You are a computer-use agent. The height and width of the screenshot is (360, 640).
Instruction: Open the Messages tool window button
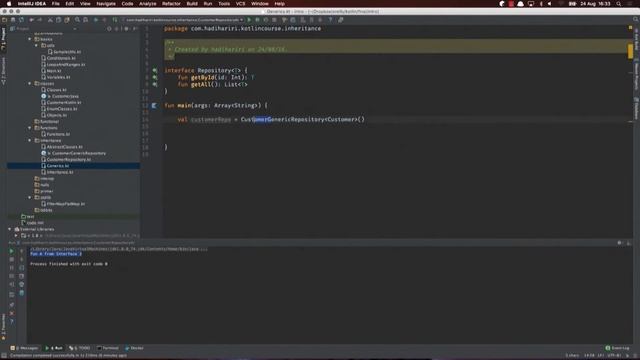[24, 348]
